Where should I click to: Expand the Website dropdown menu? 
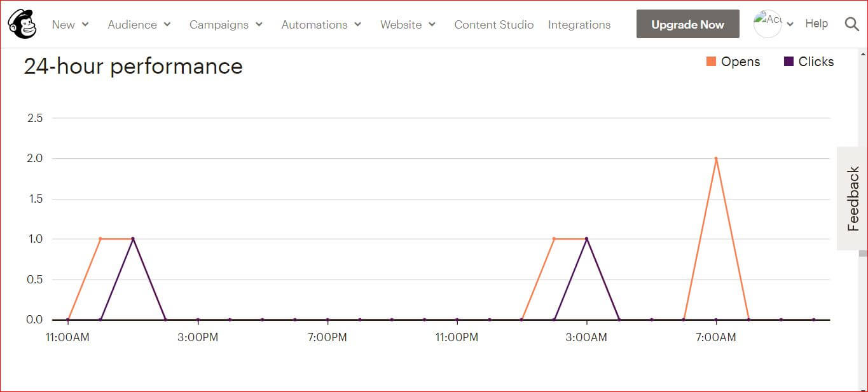coord(408,25)
